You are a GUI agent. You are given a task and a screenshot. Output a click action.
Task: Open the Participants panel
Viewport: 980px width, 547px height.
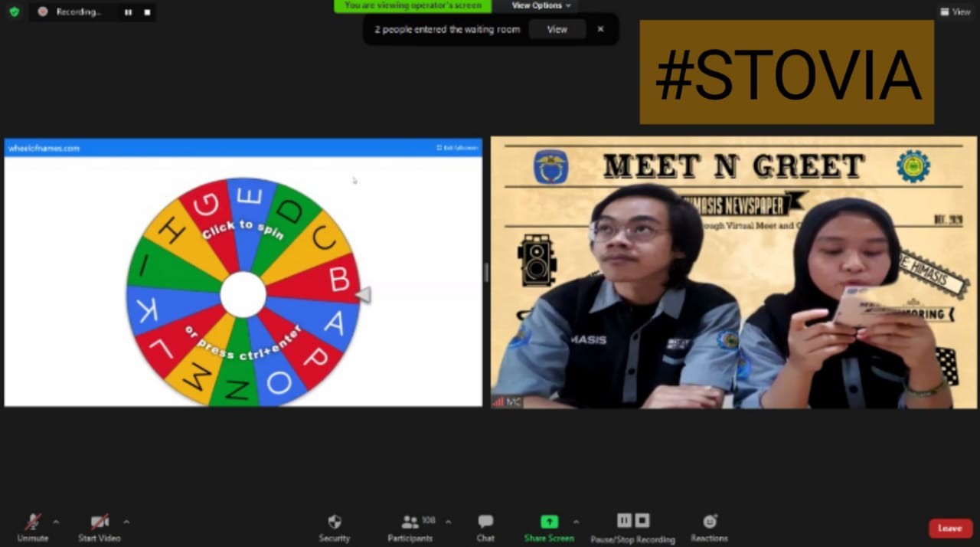pos(410,528)
